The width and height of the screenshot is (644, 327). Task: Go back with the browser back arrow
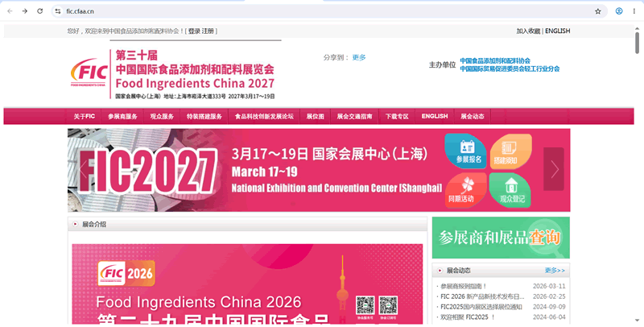tap(10, 11)
